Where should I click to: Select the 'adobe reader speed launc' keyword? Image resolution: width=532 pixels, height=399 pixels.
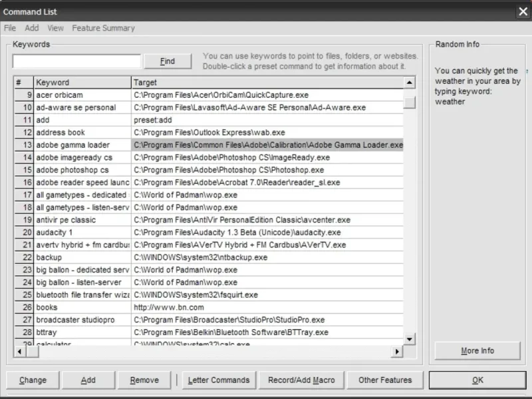coord(82,182)
